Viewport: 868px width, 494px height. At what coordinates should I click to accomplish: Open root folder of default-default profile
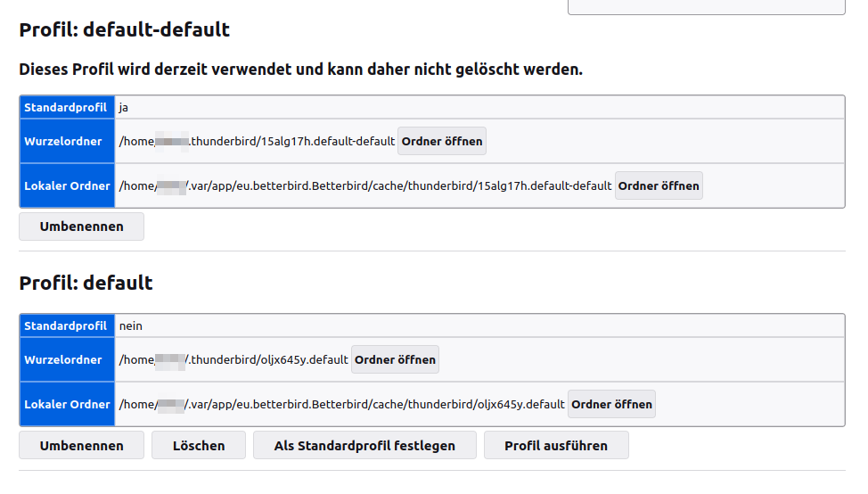point(441,141)
